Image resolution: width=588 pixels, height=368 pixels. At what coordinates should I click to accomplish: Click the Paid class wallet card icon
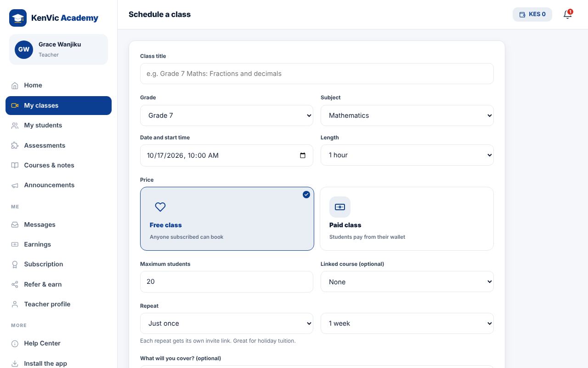pos(340,207)
